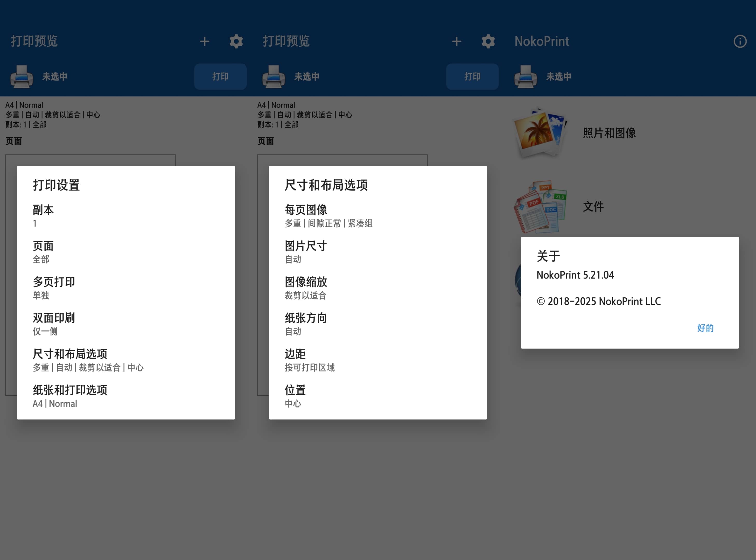
Task: Click the © 2018-2025 NokoPrint LLC text
Action: (x=599, y=301)
